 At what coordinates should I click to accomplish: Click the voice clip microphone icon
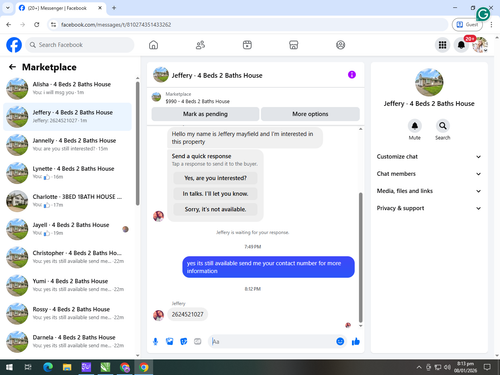pos(155,341)
